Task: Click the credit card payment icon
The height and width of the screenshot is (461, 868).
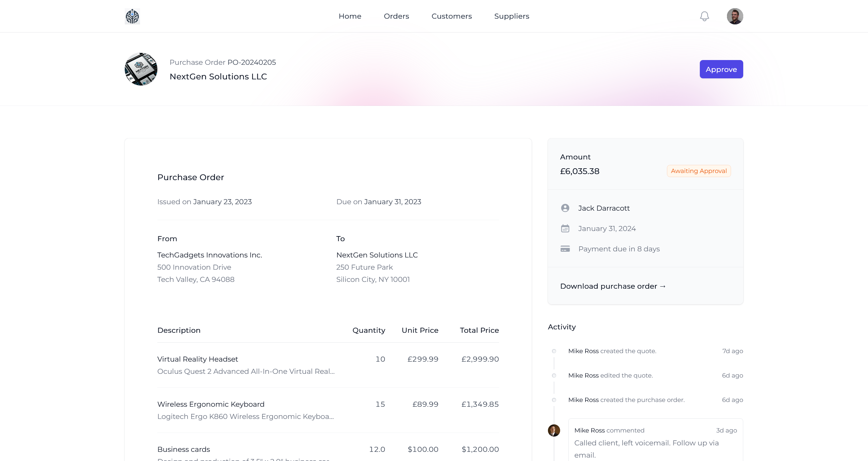Action: pyautogui.click(x=565, y=249)
